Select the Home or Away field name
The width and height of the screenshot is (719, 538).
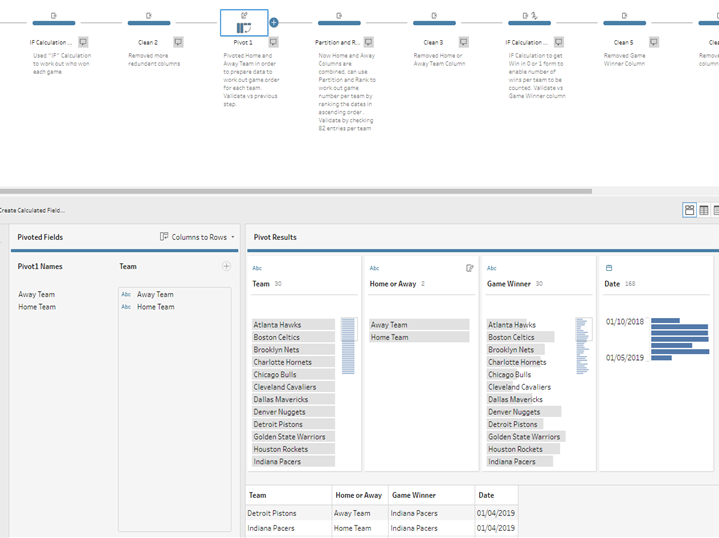[x=393, y=284]
